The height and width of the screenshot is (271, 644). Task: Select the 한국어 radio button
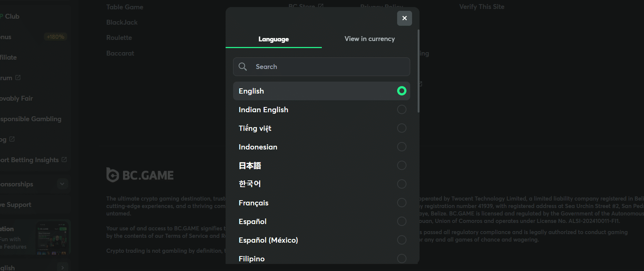[x=402, y=184]
